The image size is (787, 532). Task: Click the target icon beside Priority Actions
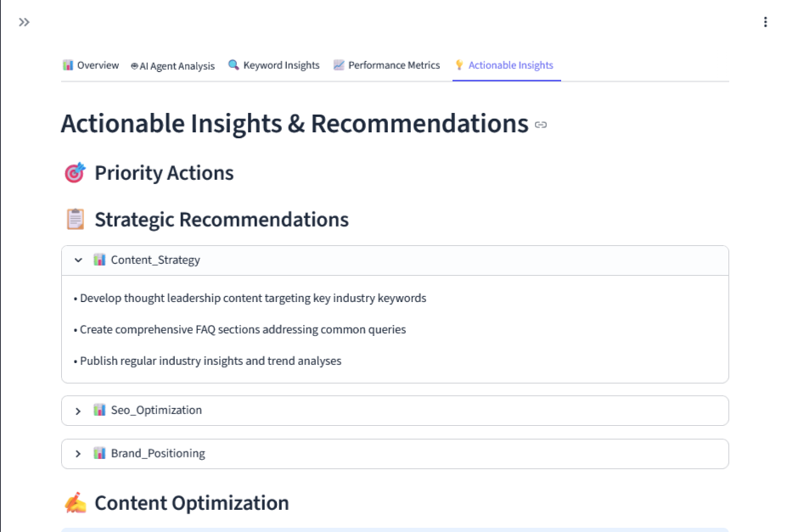pos(75,173)
